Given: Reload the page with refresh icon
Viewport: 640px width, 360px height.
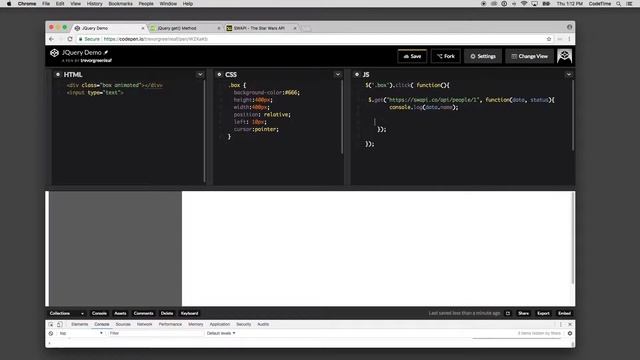Looking at the screenshot, I should click(70, 39).
